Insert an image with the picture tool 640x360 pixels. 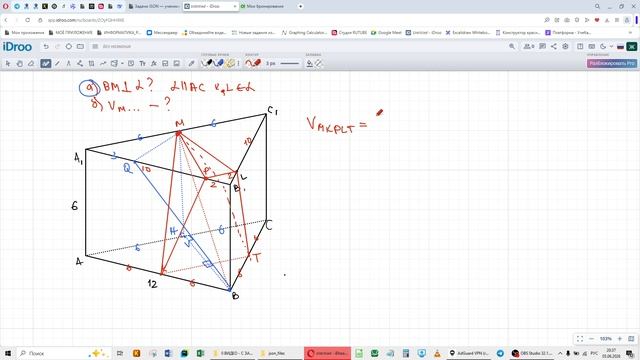177,63
